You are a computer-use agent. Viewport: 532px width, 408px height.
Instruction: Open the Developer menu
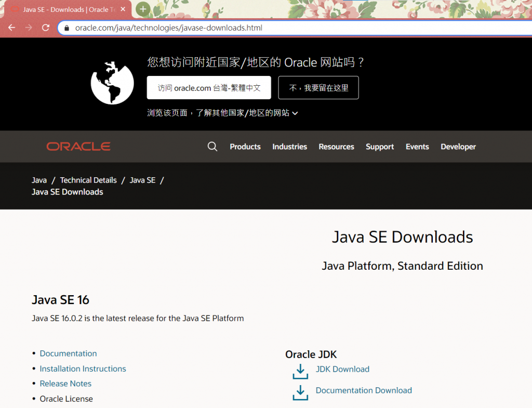[458, 147]
